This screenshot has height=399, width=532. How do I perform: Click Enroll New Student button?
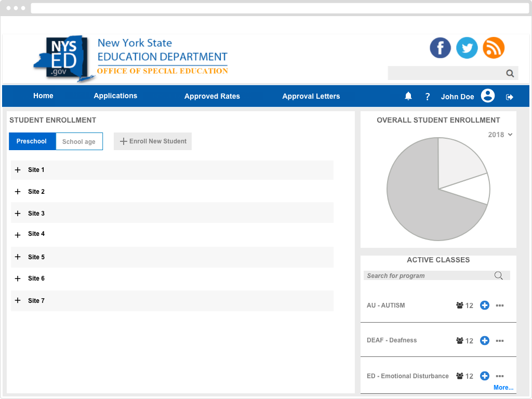click(153, 141)
